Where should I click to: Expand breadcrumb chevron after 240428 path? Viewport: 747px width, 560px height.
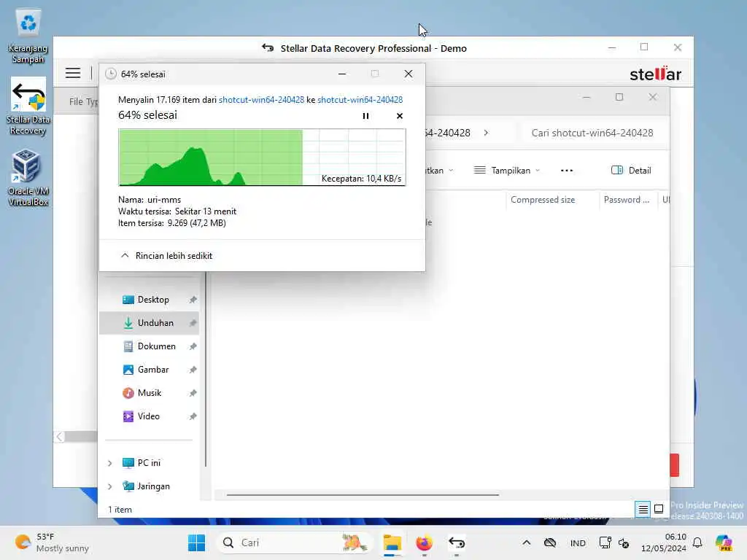(x=486, y=133)
